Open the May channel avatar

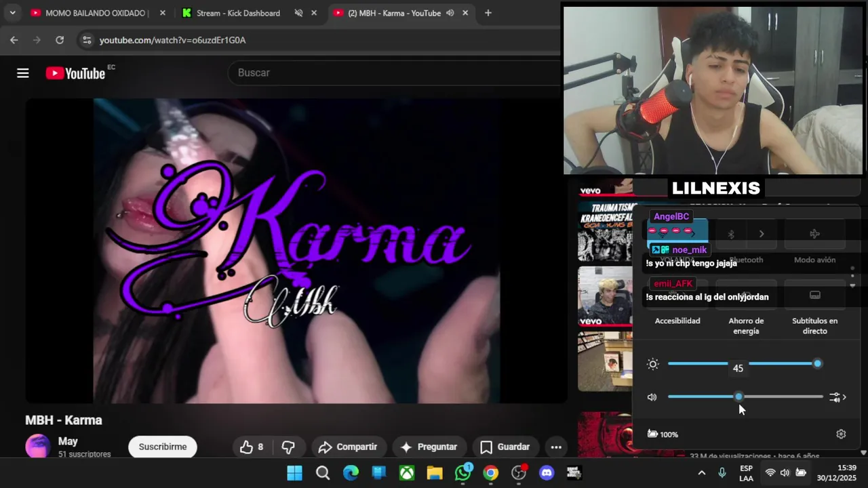(38, 447)
